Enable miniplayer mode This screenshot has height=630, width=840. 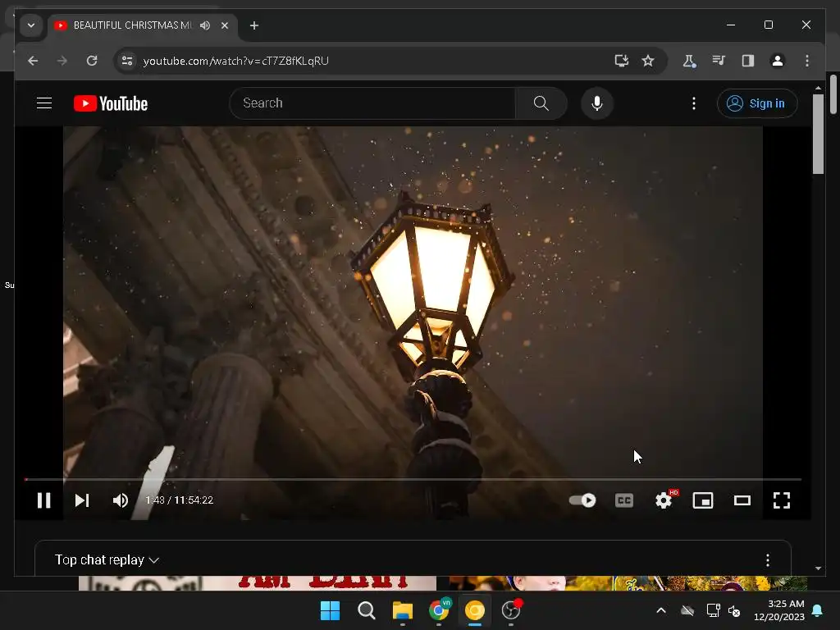(703, 500)
